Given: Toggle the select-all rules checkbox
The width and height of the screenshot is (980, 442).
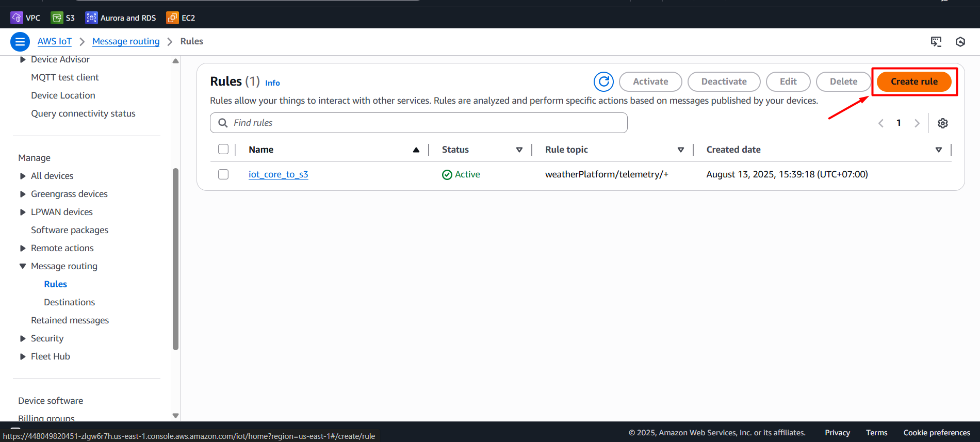Looking at the screenshot, I should (x=223, y=150).
